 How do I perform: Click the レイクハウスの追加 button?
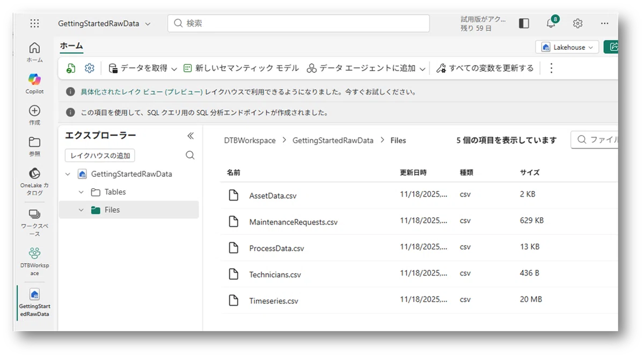[100, 155]
